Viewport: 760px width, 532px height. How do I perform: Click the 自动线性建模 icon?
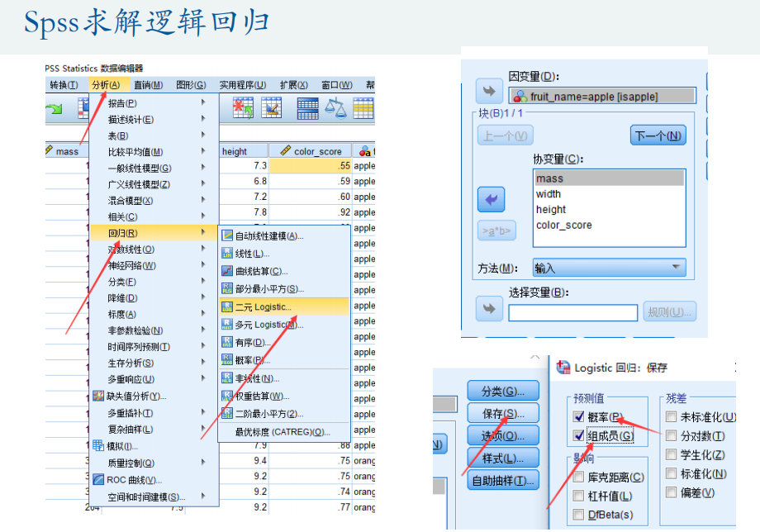227,236
